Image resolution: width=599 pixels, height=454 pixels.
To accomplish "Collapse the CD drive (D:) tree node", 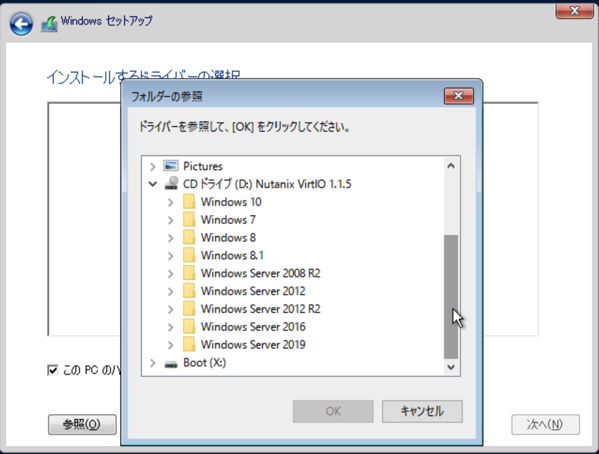I will (x=152, y=184).
